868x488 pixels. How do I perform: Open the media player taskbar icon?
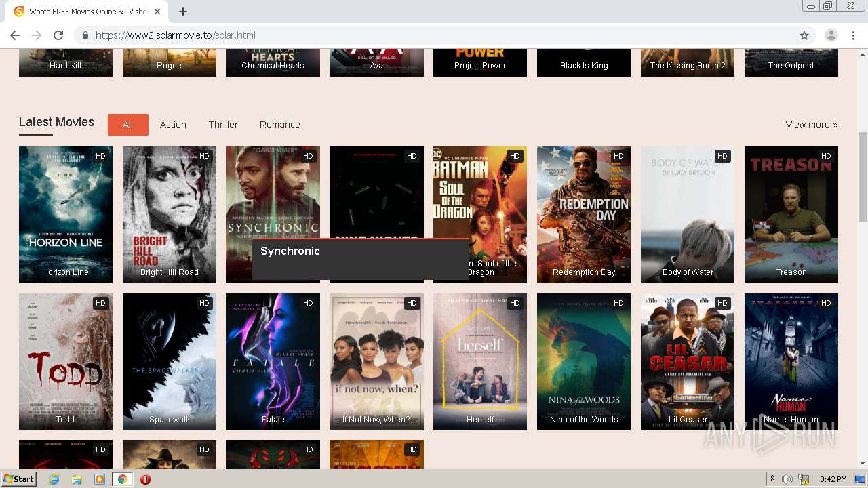click(x=100, y=479)
